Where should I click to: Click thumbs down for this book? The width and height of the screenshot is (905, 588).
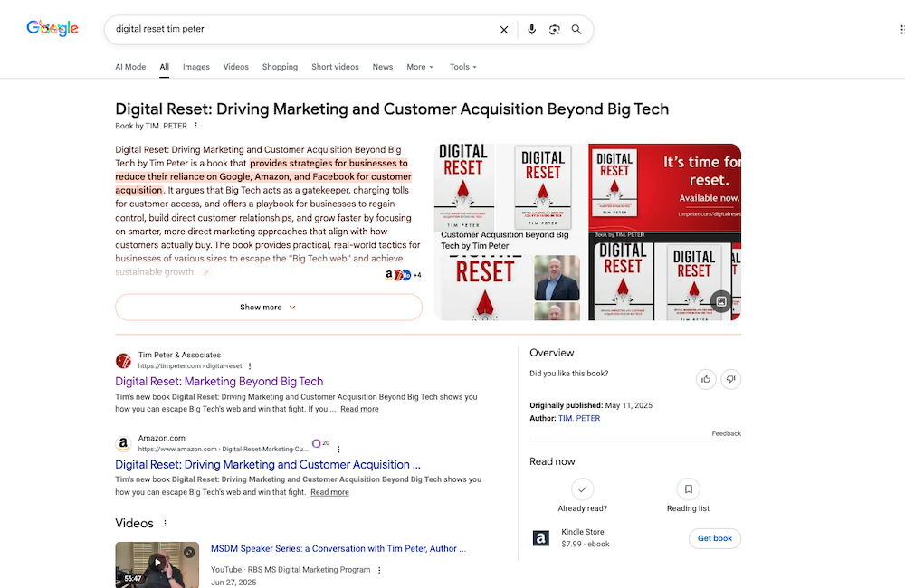coord(730,379)
